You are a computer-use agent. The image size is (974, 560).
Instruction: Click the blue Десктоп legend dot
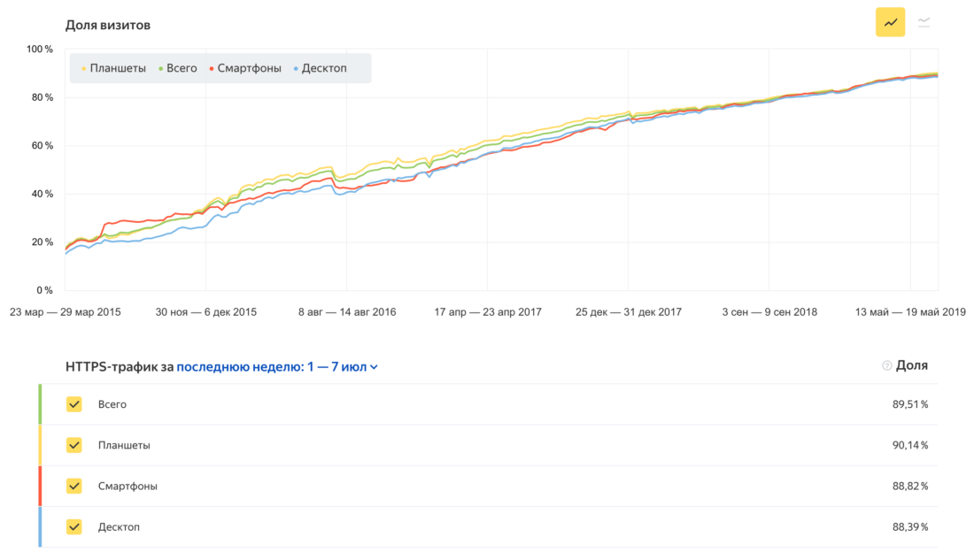[295, 69]
